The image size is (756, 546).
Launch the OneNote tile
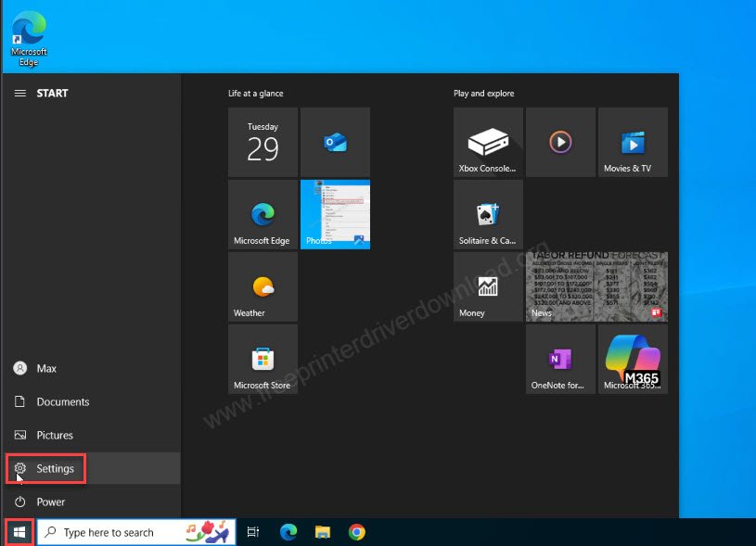pyautogui.click(x=560, y=359)
